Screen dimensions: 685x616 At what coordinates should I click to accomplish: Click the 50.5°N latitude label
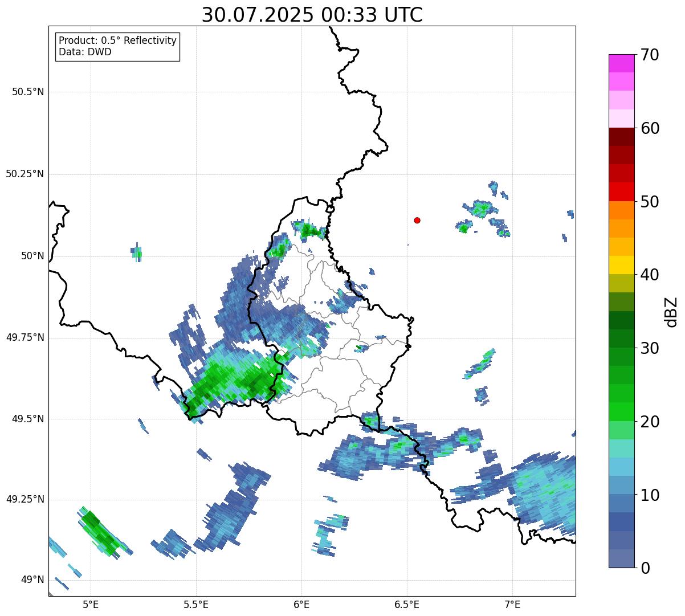27,92
